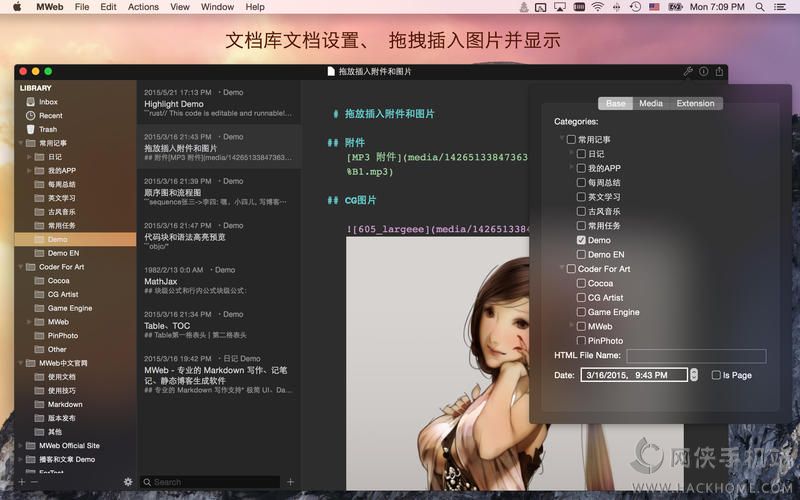Check the 日记 category checkbox

[581, 154]
